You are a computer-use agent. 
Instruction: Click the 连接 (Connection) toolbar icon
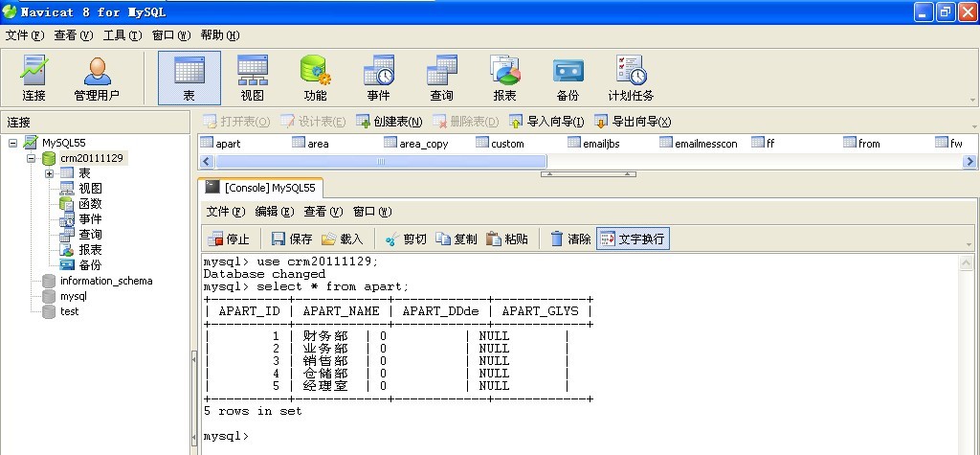tap(34, 78)
